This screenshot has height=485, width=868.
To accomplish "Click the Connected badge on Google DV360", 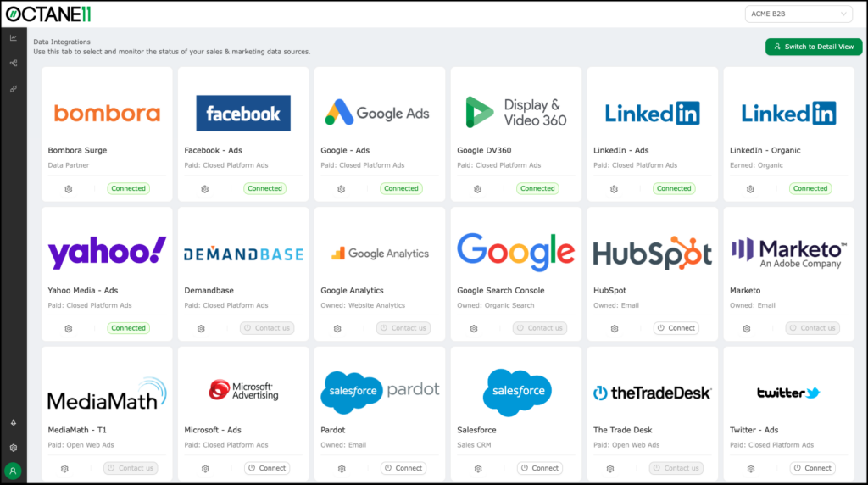I will (x=537, y=188).
